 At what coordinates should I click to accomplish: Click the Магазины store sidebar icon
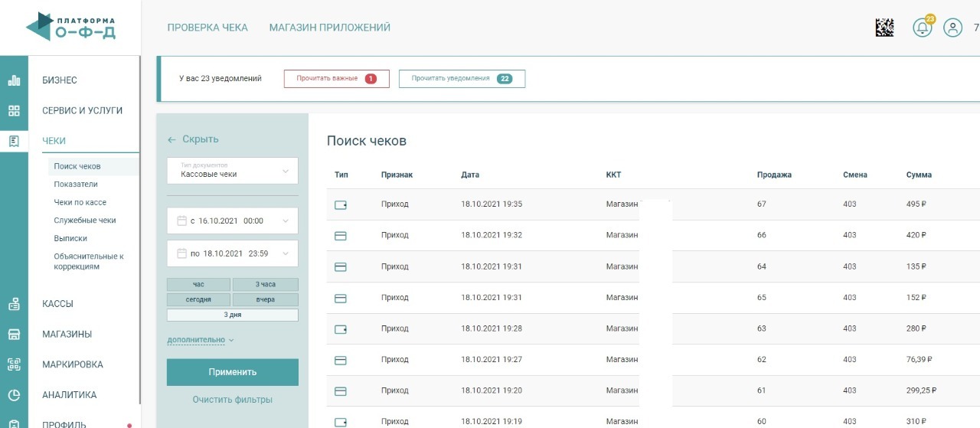(x=14, y=335)
